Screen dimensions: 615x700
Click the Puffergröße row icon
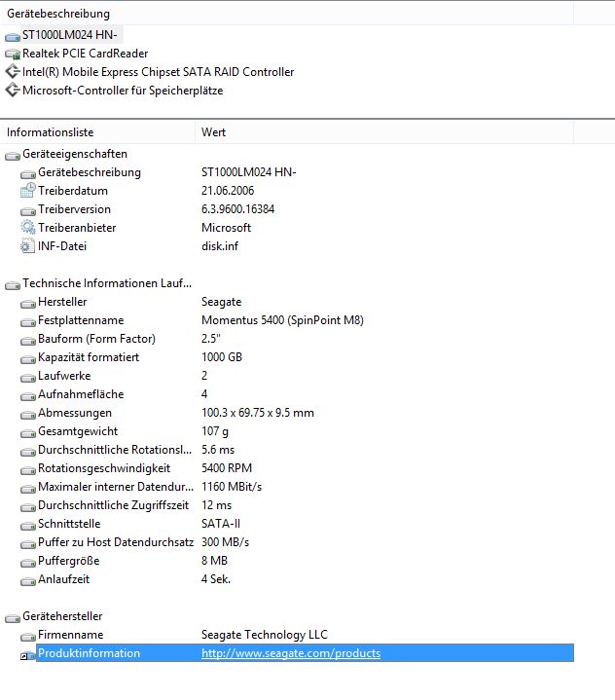click(28, 563)
